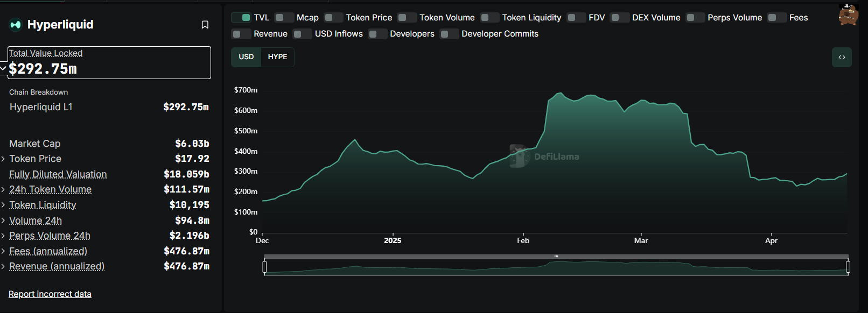This screenshot has height=313, width=868.
Task: Expand the Token Liquidity row
Action: 3,205
